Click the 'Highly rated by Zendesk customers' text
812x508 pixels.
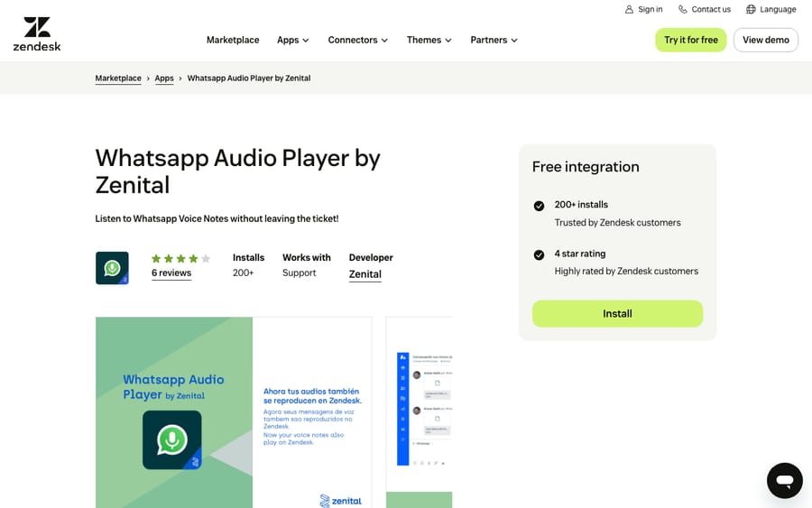tap(626, 272)
